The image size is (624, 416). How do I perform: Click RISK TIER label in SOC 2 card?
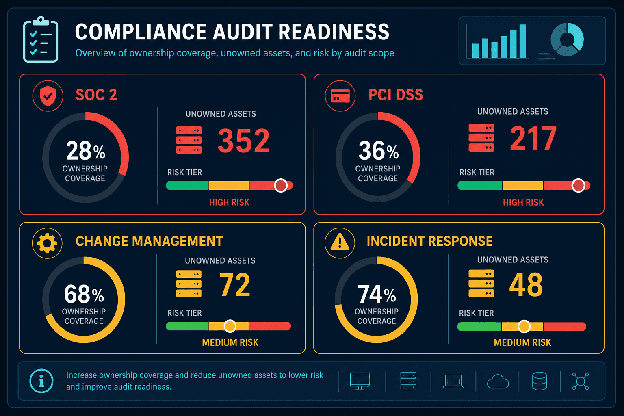(185, 172)
